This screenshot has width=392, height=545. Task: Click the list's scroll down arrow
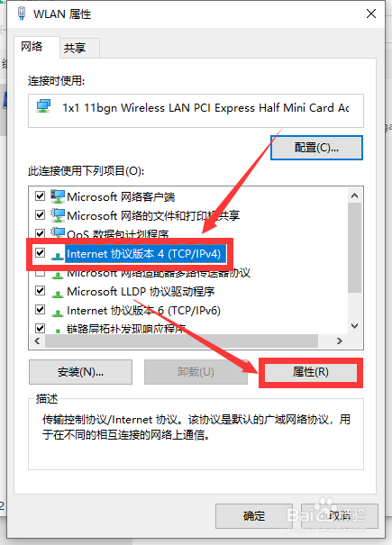354,326
